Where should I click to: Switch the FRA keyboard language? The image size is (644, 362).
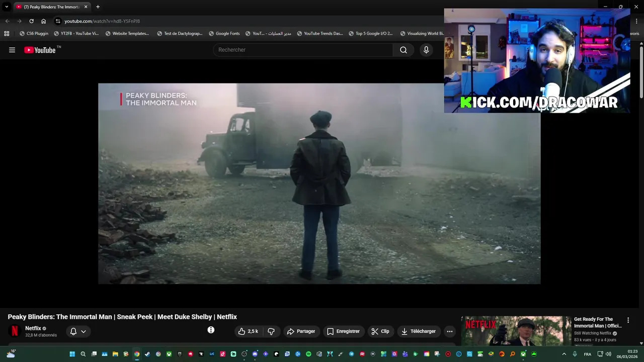tap(588, 354)
